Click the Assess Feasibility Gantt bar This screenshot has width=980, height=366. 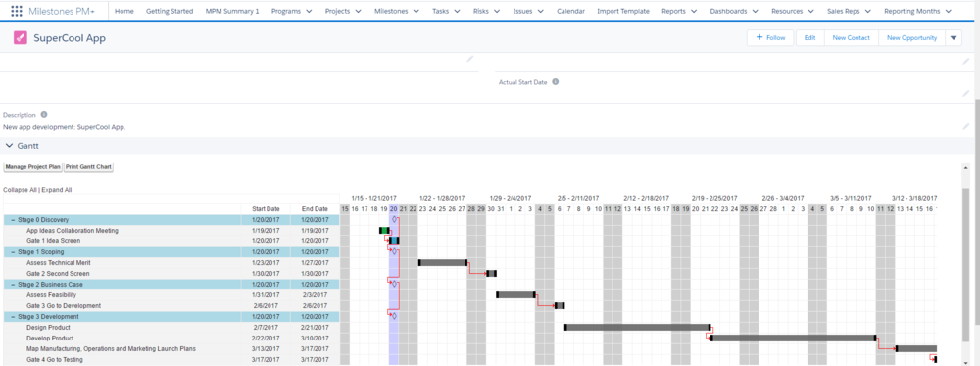coord(515,294)
